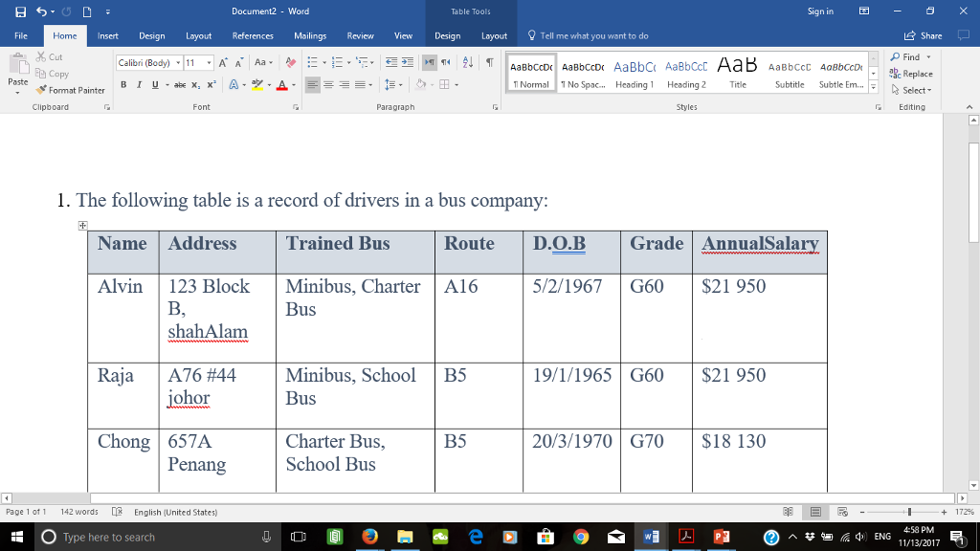
Task: Toggle Italic formatting
Action: click(x=139, y=84)
